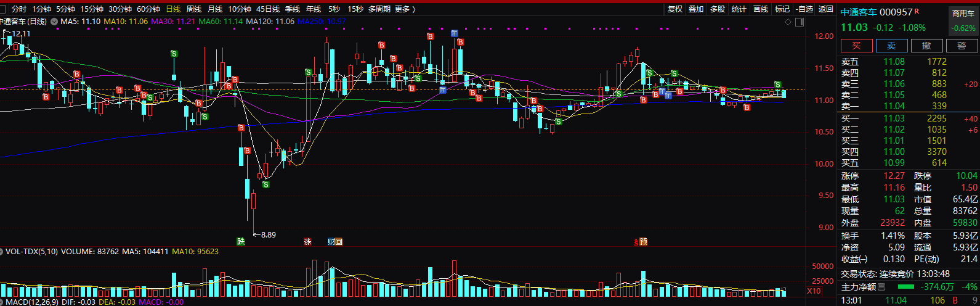Click the 标记 mark toolbar button

782,9
